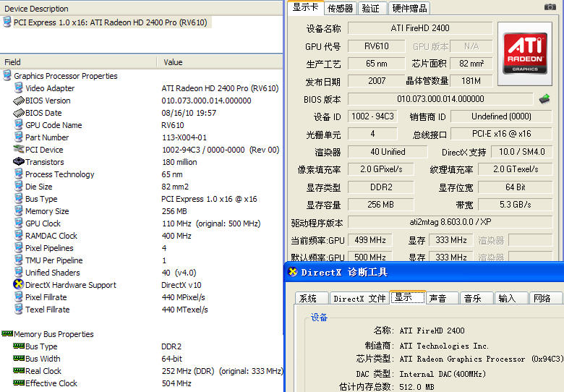
Task: Click the Unified Shaders row icon
Action: (x=18, y=272)
